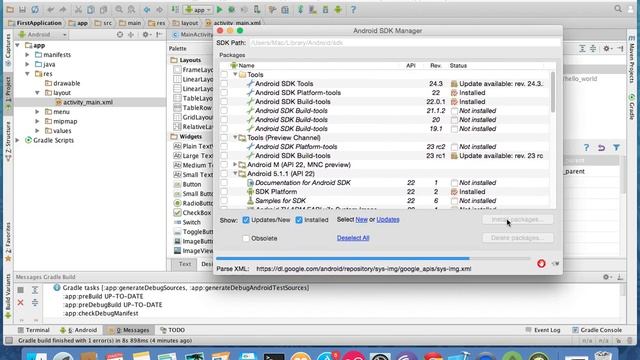Collapse the Tools (Preview Channel) group
This screenshot has width=640, height=360.
(236, 138)
